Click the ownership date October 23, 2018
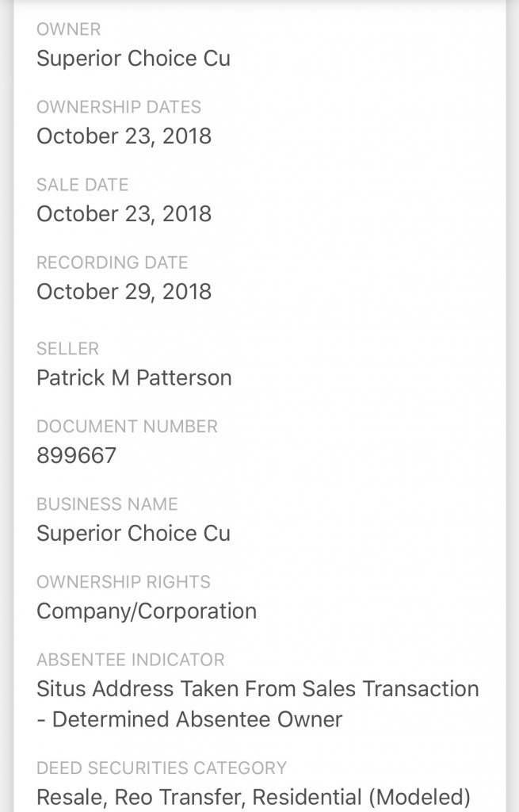This screenshot has width=519, height=812. click(124, 136)
